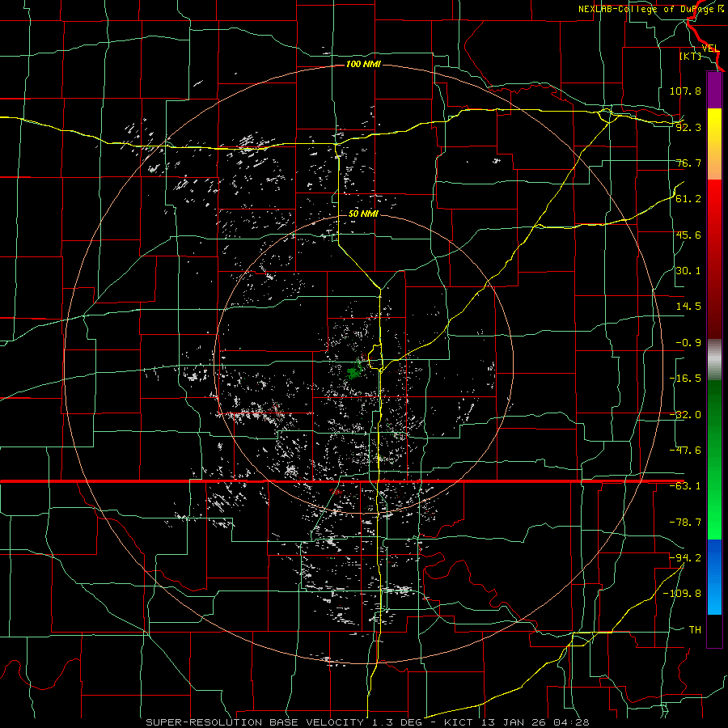Click the 107.8 value on velocity scale
728x728 pixels.
(685, 91)
